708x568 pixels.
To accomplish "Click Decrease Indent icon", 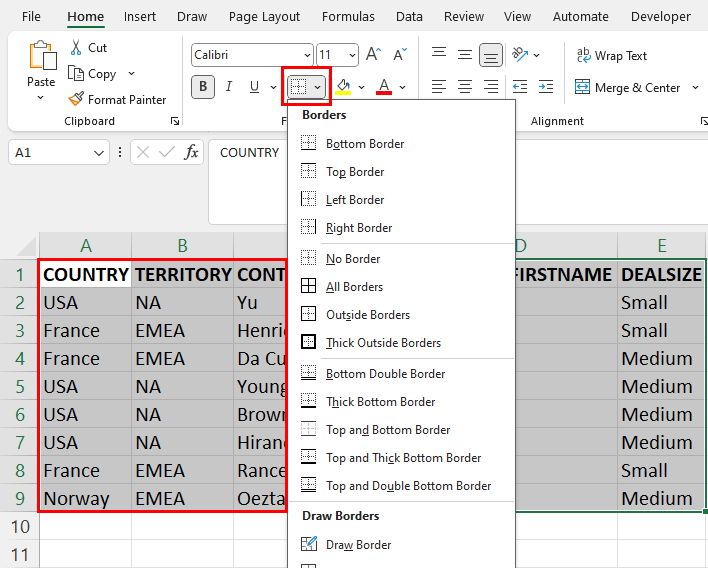I will pos(520,86).
